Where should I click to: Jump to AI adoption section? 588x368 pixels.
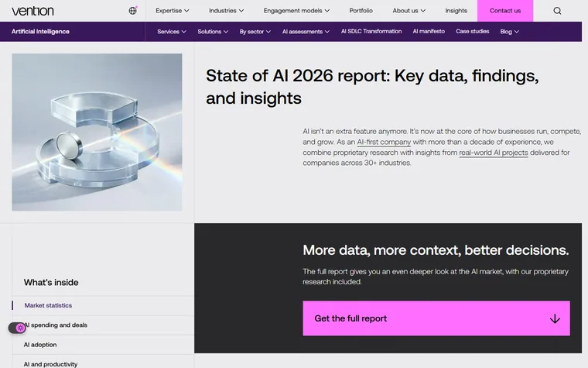point(40,344)
